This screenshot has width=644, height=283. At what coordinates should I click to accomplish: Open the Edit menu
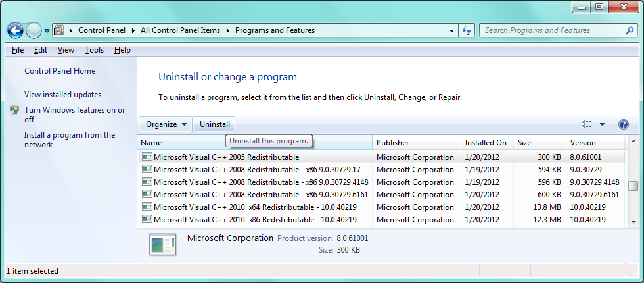coord(41,50)
